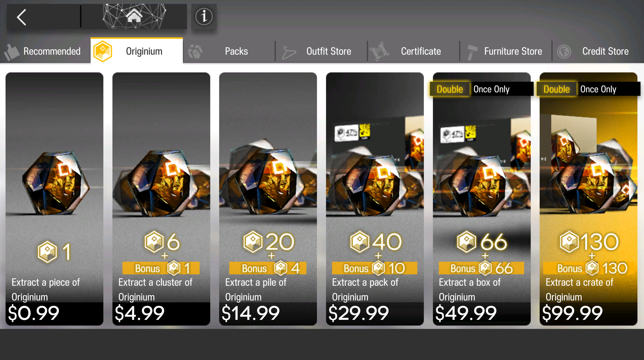The image size is (644, 360).
Task: Tap the Credit Store coin icon
Action: pyautogui.click(x=564, y=51)
